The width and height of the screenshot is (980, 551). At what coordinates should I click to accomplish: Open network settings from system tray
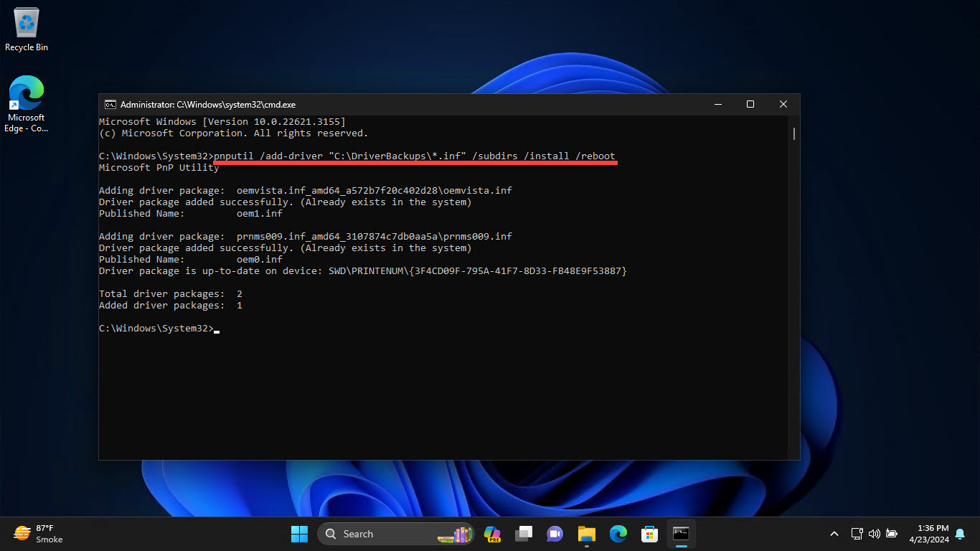(x=857, y=534)
